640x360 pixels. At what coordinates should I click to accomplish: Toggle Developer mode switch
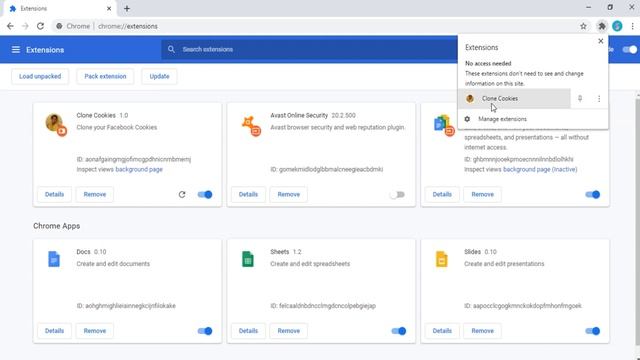click(629, 50)
